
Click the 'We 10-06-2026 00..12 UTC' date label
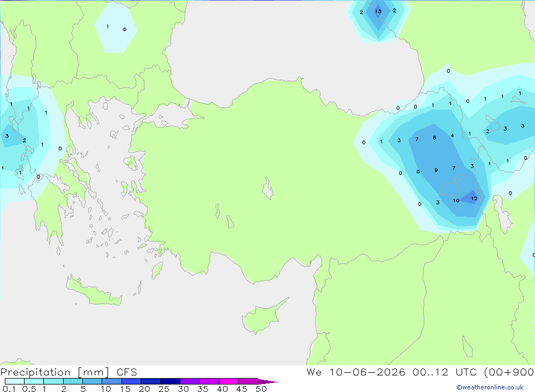point(394,372)
